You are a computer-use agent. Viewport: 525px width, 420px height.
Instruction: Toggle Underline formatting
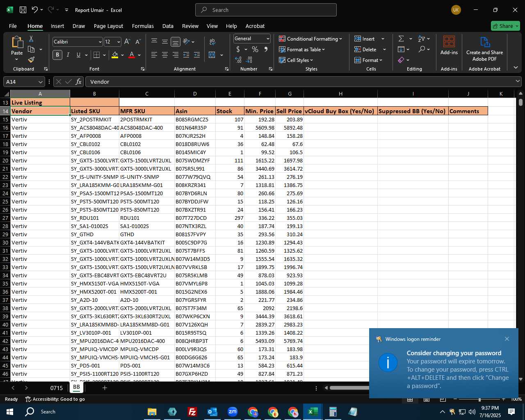pos(78,55)
